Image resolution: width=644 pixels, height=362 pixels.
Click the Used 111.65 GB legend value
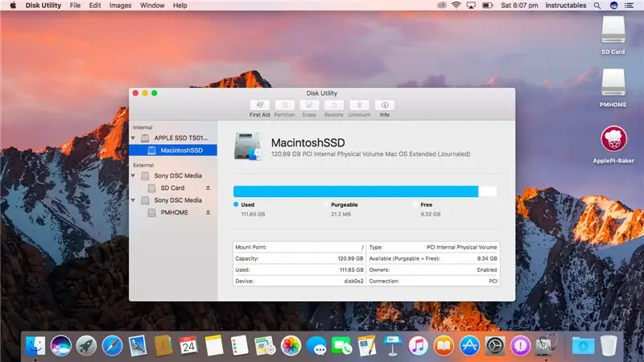(x=253, y=214)
